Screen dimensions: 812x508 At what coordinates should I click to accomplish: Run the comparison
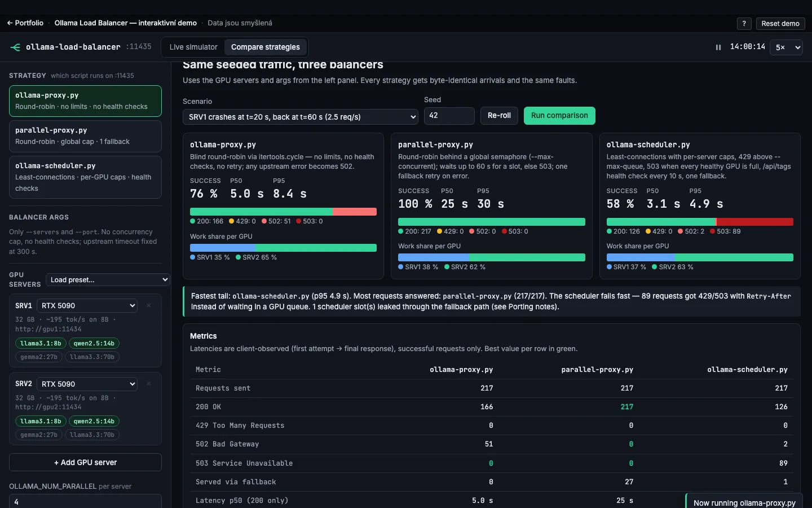pos(559,116)
